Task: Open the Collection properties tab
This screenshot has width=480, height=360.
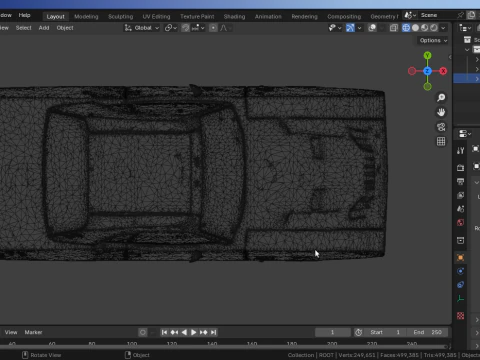Action: (460, 240)
